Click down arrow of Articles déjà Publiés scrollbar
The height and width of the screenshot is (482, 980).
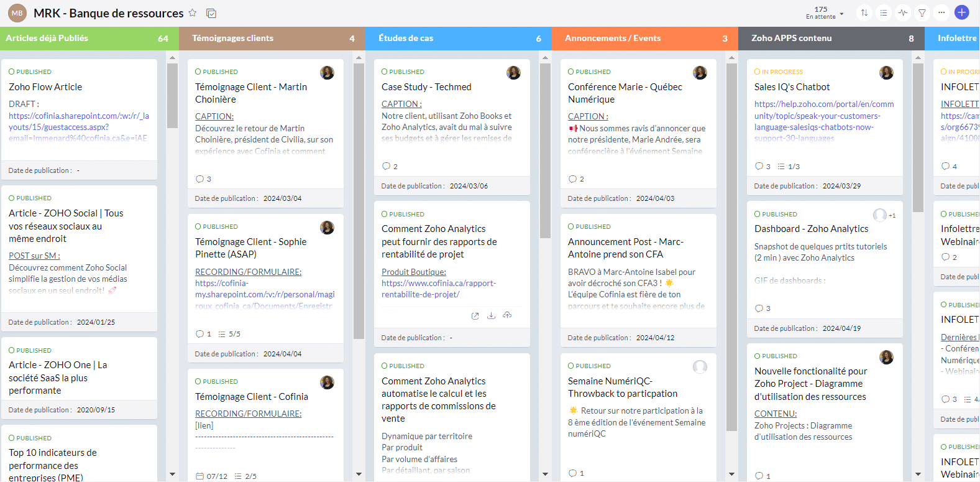(x=172, y=475)
